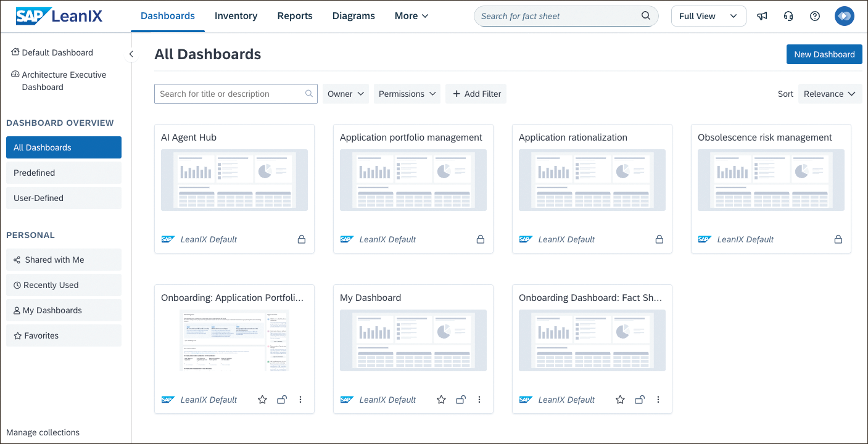Viewport: 868px width, 444px height.
Task: Switch to the Dashboards tab
Action: point(168,16)
